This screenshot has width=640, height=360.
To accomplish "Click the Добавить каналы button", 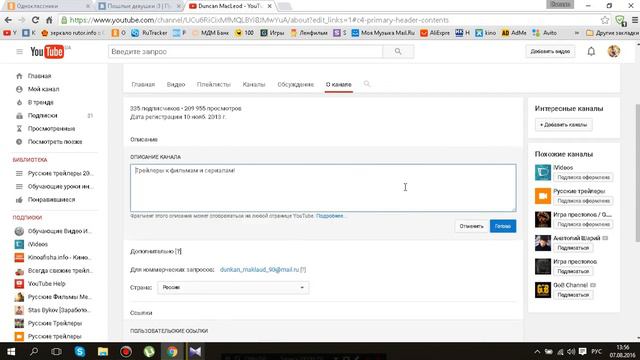I will coord(563,124).
